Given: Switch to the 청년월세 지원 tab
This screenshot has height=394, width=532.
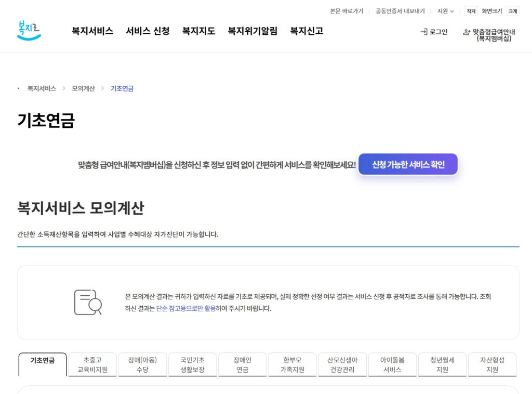Looking at the screenshot, I should click(x=442, y=364).
